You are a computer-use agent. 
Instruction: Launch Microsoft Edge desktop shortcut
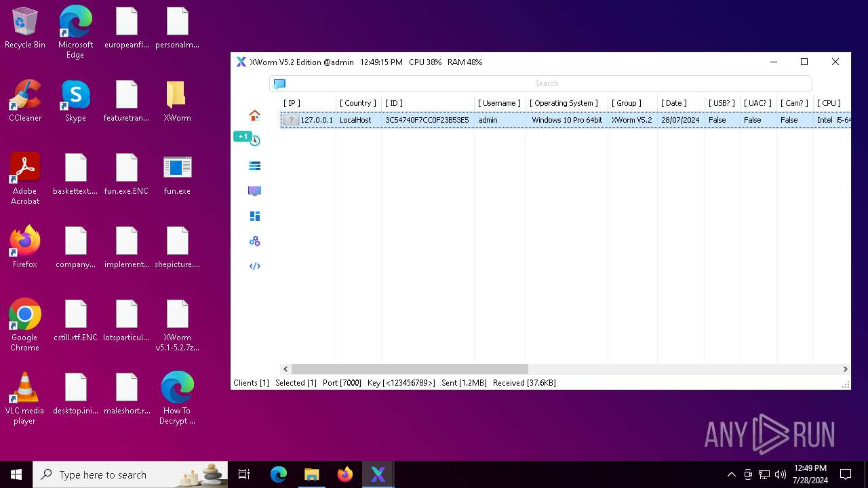[75, 33]
